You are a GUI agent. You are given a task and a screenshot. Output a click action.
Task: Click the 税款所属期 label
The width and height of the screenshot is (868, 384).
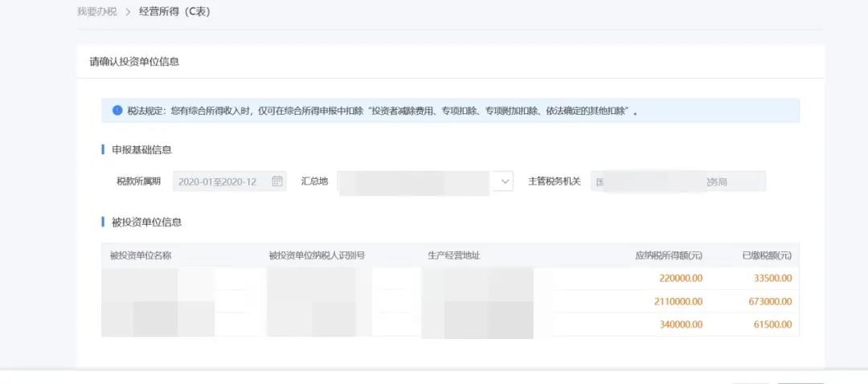(x=138, y=181)
